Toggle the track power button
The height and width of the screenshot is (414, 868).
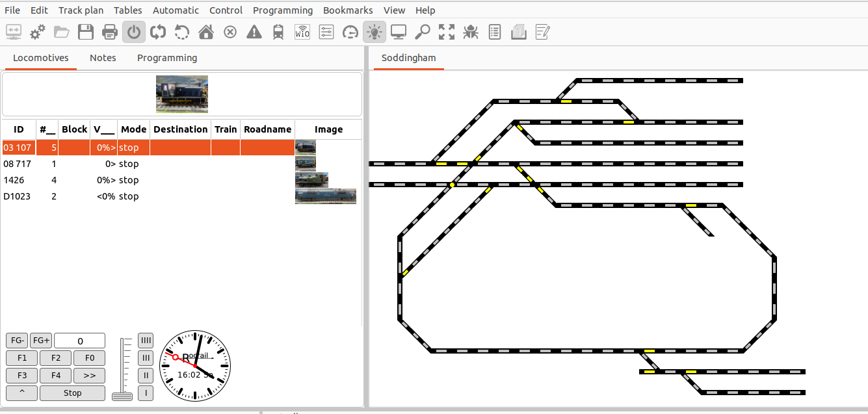click(134, 32)
